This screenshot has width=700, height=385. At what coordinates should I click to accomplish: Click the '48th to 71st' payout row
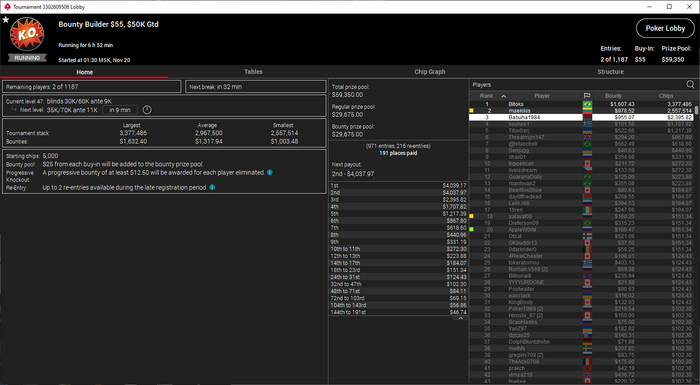398,291
